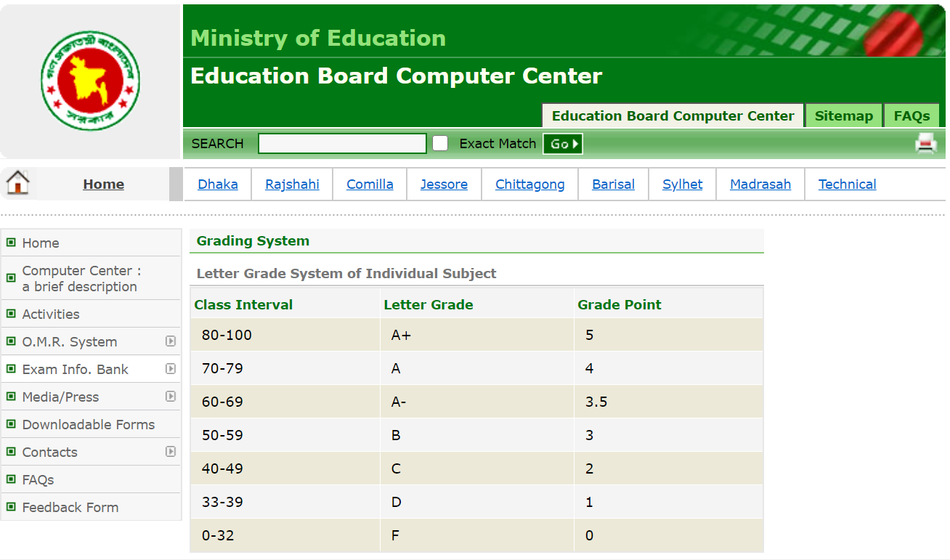
Task: Select Activities in the sidebar
Action: [91, 314]
